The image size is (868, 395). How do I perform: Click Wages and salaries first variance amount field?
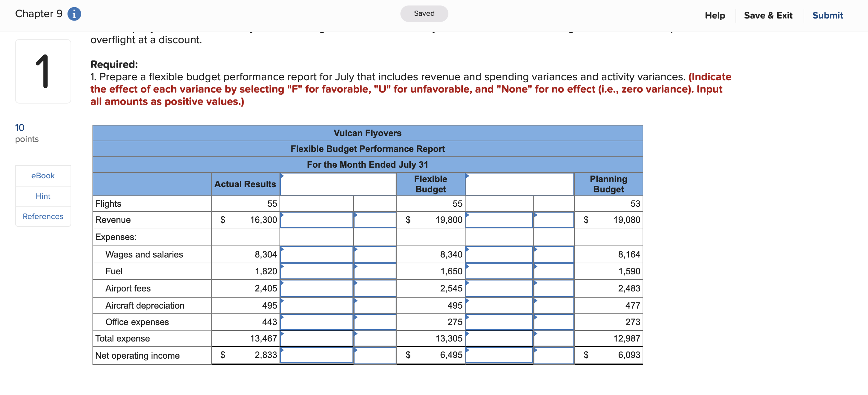pos(317,254)
